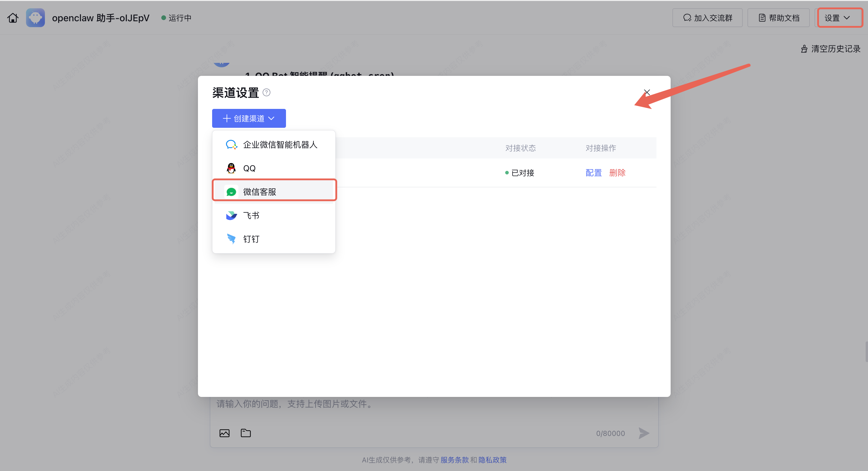Image resolution: width=868 pixels, height=471 pixels.
Task: Click the folder file upload icon
Action: tap(246, 433)
